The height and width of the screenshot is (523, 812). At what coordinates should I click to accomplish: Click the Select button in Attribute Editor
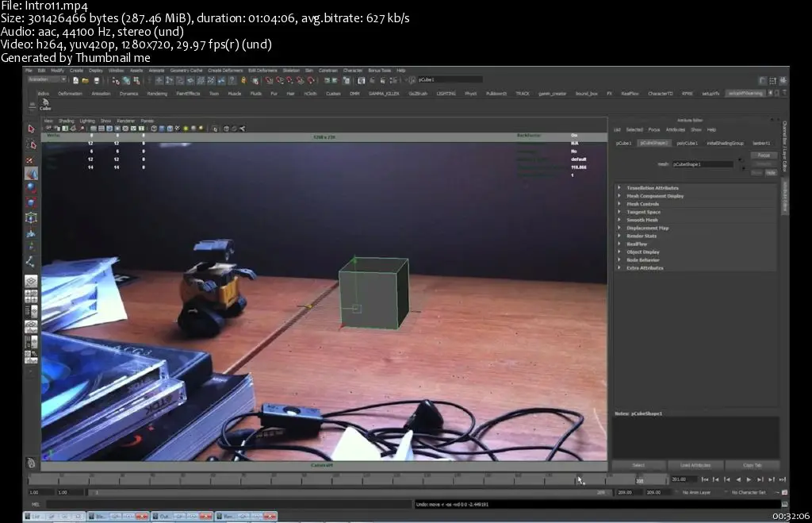(638, 466)
